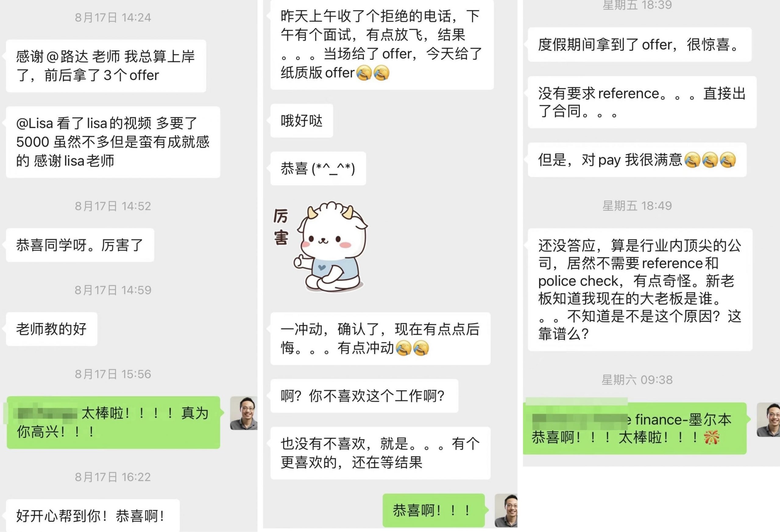
Task: Select the 老师教的好 message bubble
Action: click(x=52, y=329)
